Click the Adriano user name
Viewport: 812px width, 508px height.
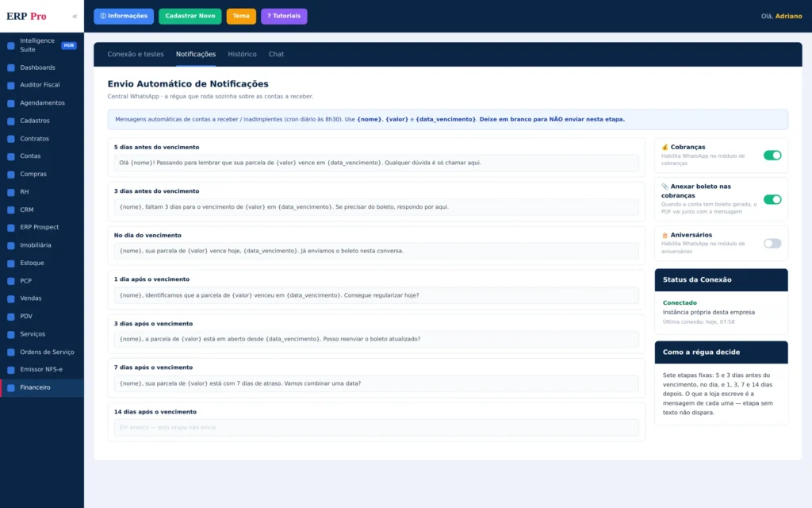pyautogui.click(x=788, y=16)
